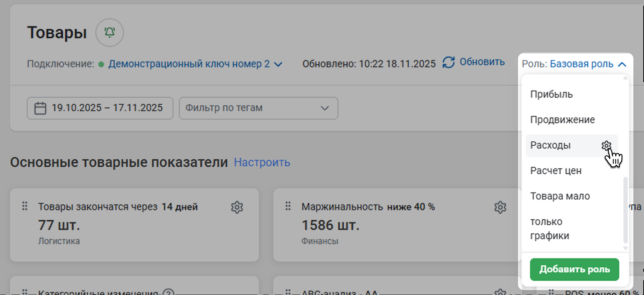Click the notifications bell icon beside Товары

[110, 33]
